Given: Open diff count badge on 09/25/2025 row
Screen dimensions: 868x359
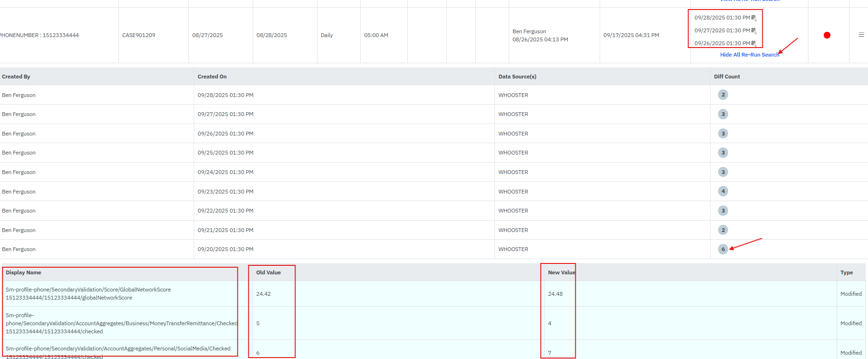Looking at the screenshot, I should tap(723, 153).
